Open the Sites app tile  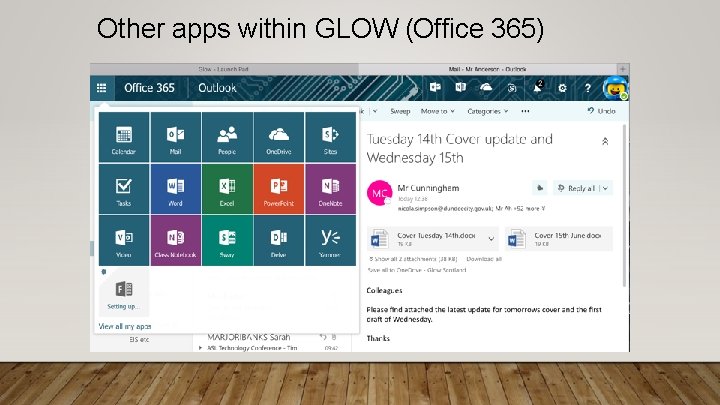point(331,137)
